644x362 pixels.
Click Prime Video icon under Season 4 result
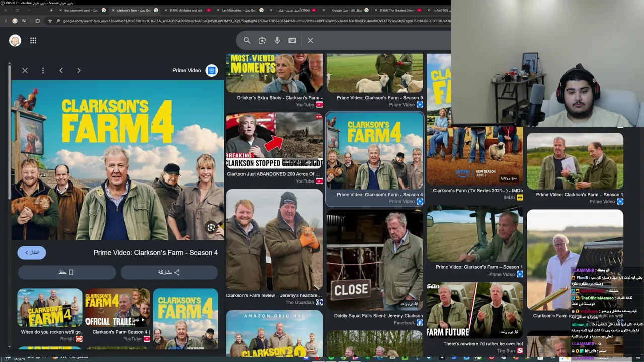[x=420, y=202]
